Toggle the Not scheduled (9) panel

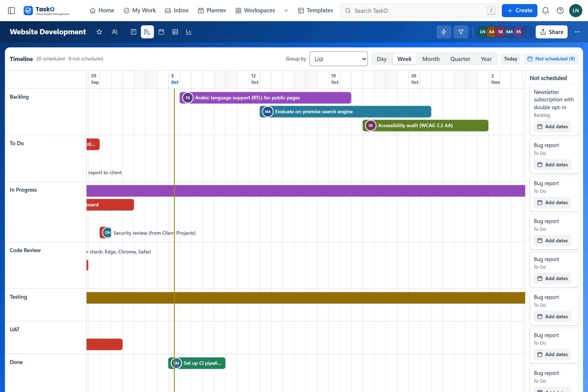click(x=551, y=59)
